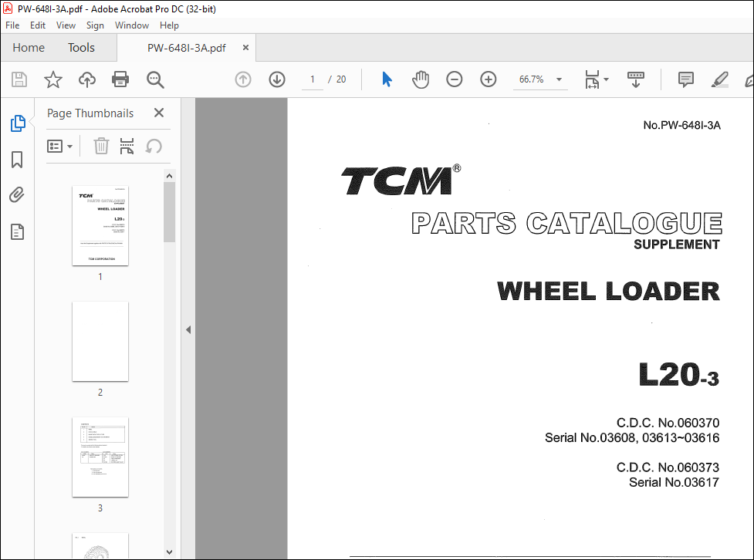Click Serial No.03617 text
The image size is (754, 560).
tap(675, 483)
